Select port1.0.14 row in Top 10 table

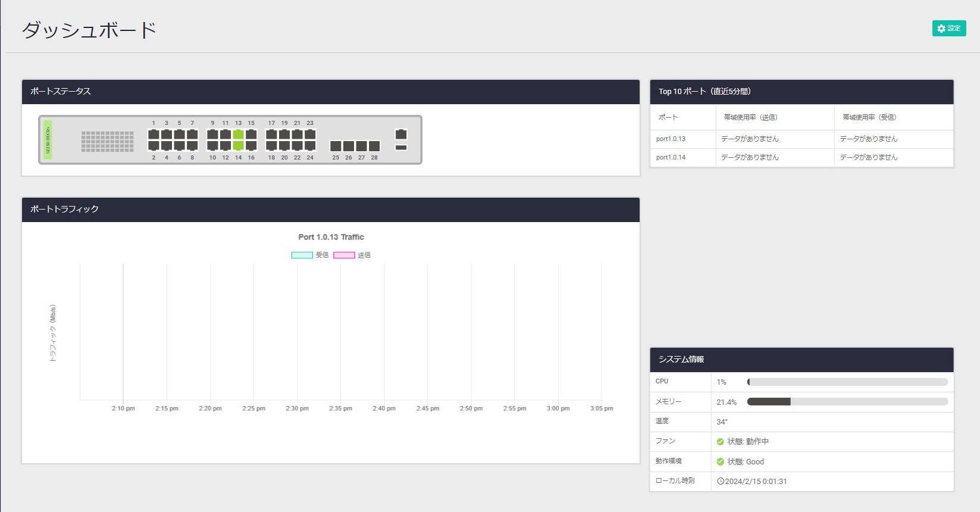(671, 158)
